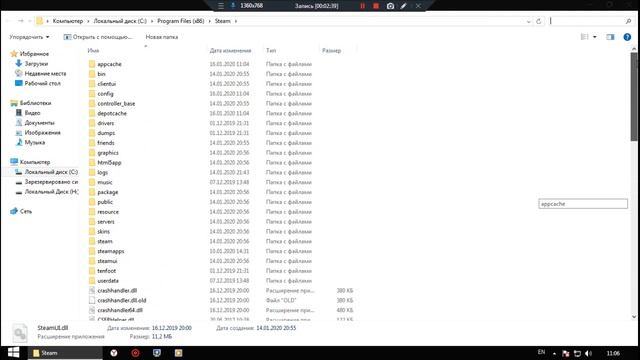Toggle the preview pane icon

(610, 37)
